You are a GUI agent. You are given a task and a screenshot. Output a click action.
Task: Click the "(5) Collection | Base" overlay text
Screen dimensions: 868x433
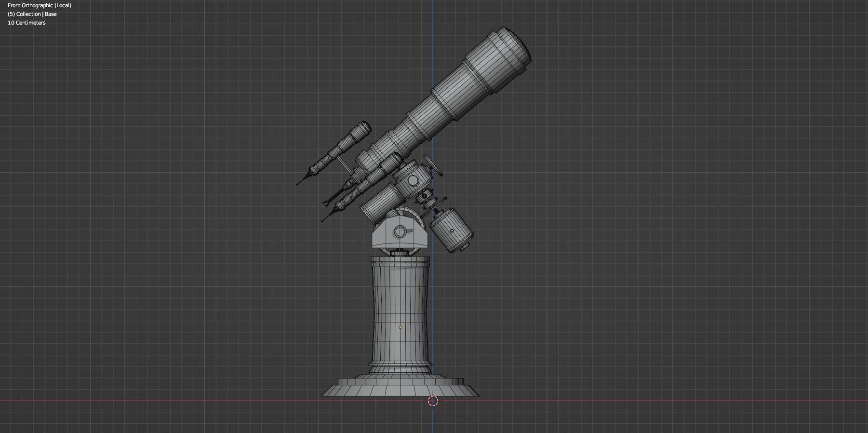click(32, 14)
